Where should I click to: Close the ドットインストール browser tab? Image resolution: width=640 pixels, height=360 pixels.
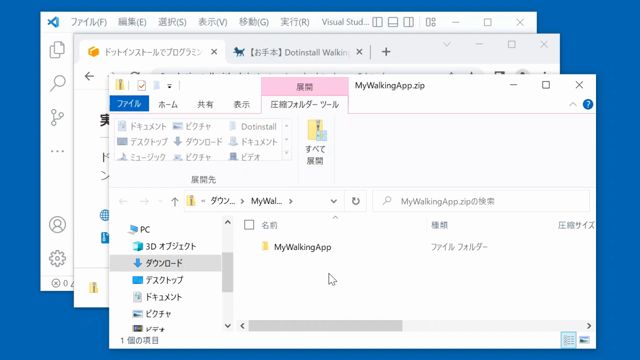pyautogui.click(x=214, y=52)
